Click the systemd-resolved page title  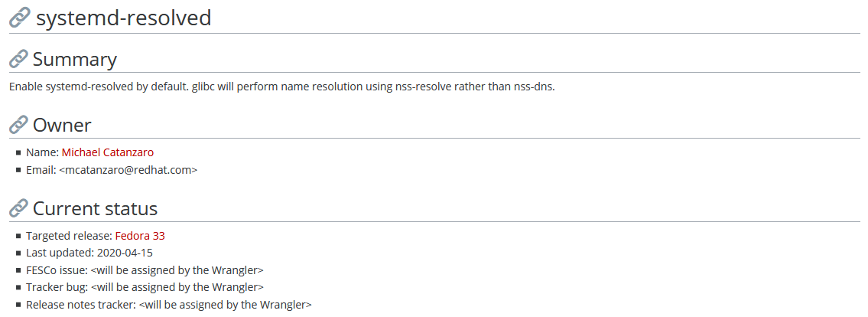click(x=123, y=18)
